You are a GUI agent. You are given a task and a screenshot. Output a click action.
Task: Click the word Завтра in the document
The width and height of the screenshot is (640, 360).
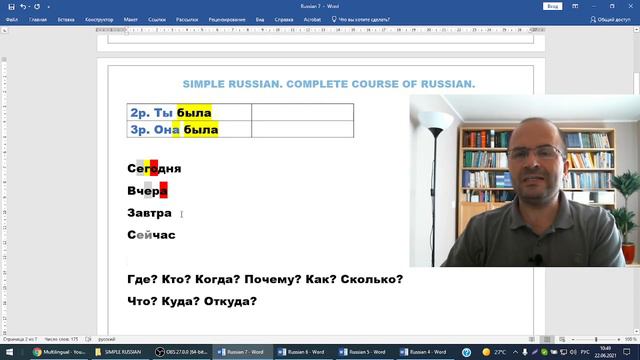pos(149,213)
